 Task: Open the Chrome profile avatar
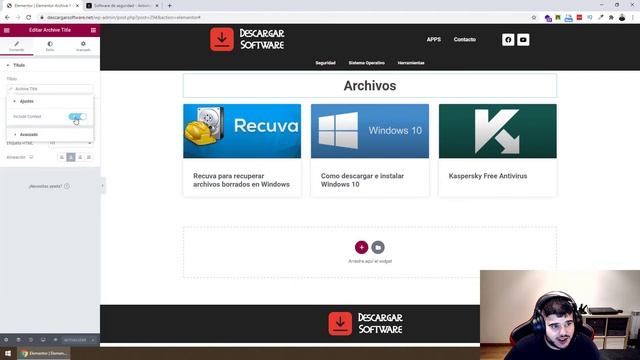click(622, 18)
